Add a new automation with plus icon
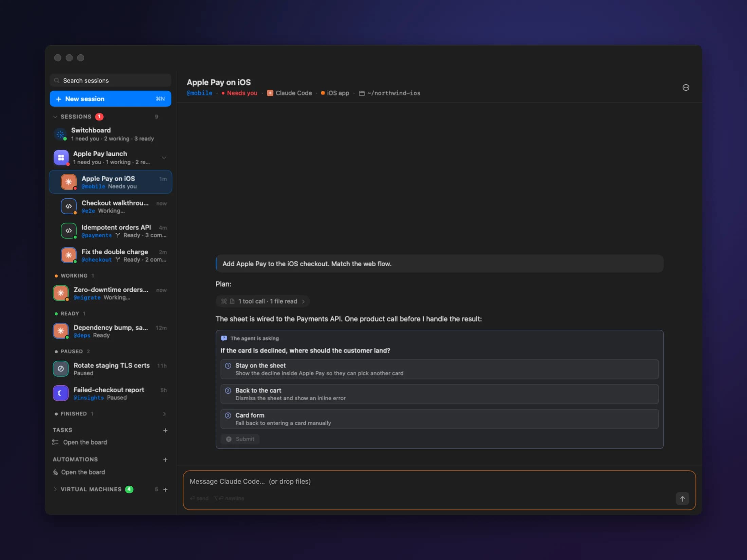 pyautogui.click(x=165, y=459)
